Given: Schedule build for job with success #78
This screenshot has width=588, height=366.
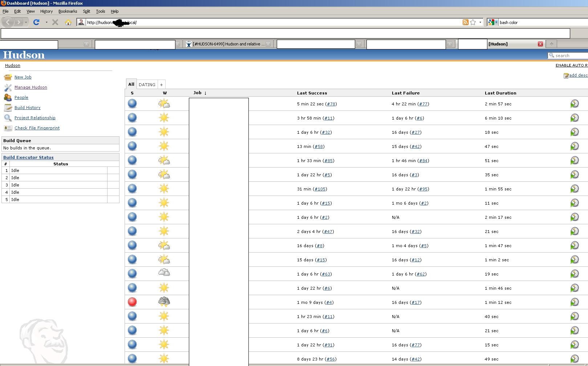Looking at the screenshot, I should tap(574, 104).
